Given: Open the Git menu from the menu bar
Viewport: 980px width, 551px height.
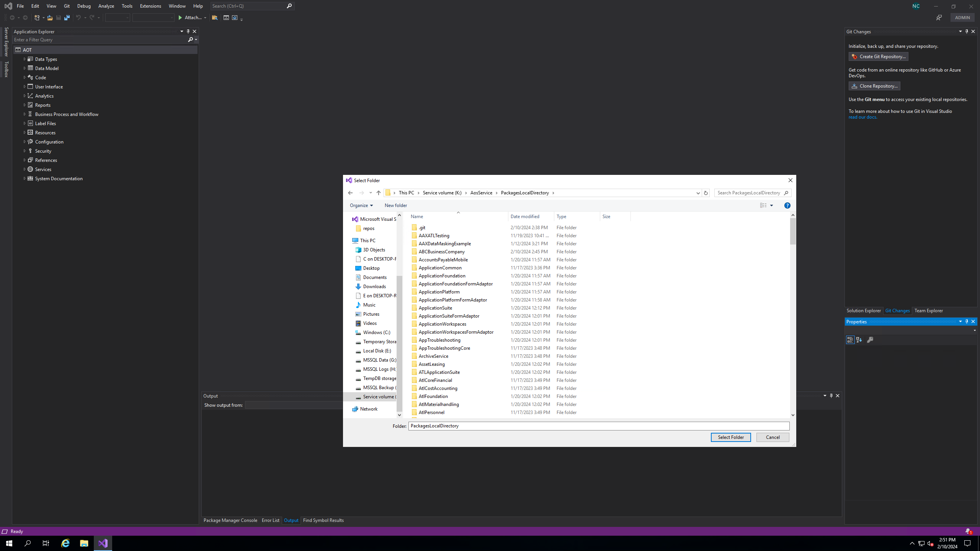Looking at the screenshot, I should pos(66,6).
